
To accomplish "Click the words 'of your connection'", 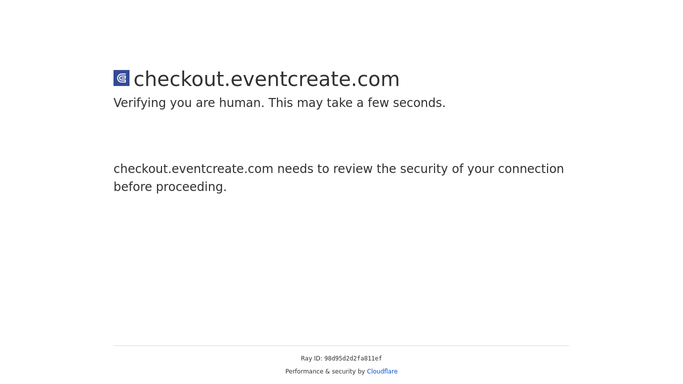I will [x=508, y=169].
